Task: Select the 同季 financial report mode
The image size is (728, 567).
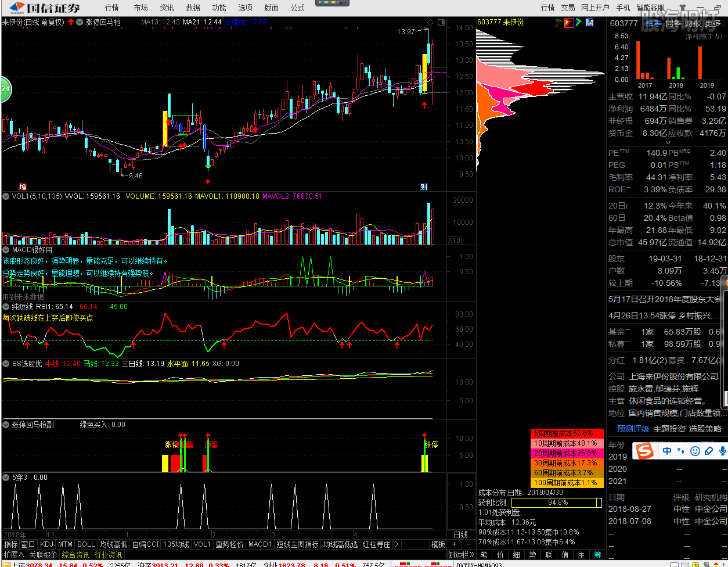Action: coord(673,23)
